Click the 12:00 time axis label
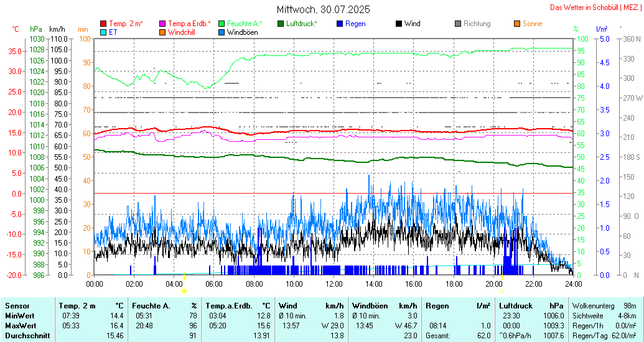 click(334, 284)
